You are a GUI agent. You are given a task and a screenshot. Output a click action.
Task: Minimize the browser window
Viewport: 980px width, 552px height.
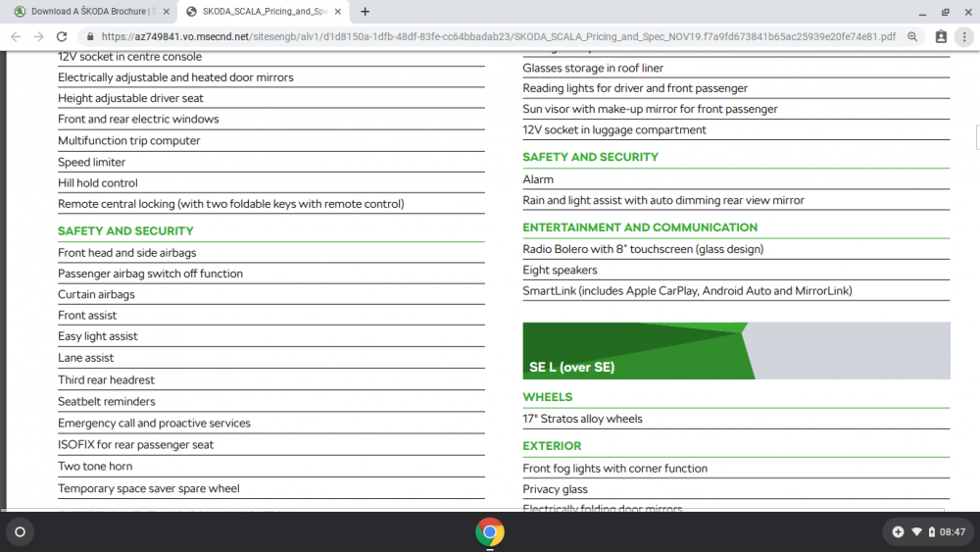click(x=922, y=12)
